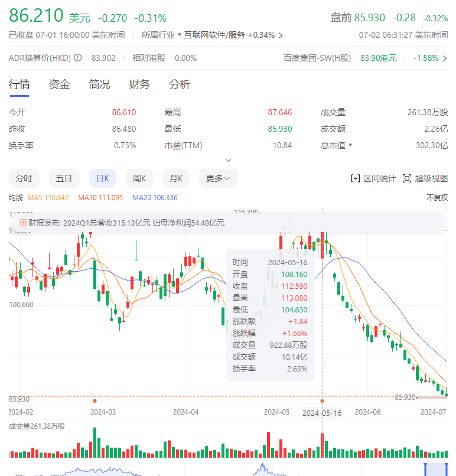Open the 所属行业 dropdown triangle
Image resolution: width=456 pixels, height=476 pixels.
coord(179,35)
